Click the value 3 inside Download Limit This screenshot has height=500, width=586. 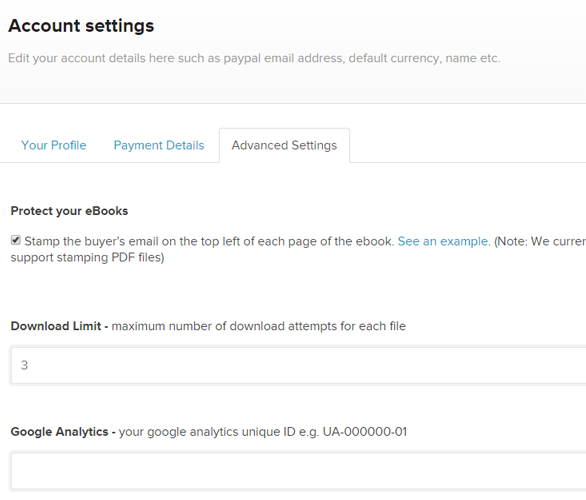pos(24,365)
